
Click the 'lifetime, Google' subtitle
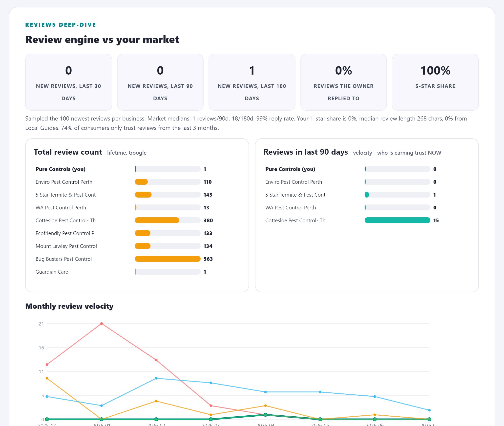(127, 153)
